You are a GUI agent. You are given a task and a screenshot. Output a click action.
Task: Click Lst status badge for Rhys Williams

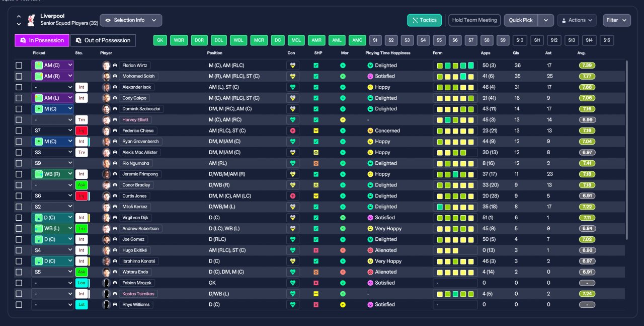pos(82,305)
